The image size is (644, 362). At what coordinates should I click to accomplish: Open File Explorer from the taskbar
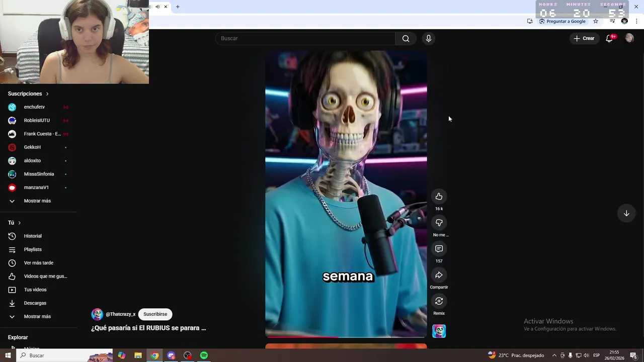[138, 355]
